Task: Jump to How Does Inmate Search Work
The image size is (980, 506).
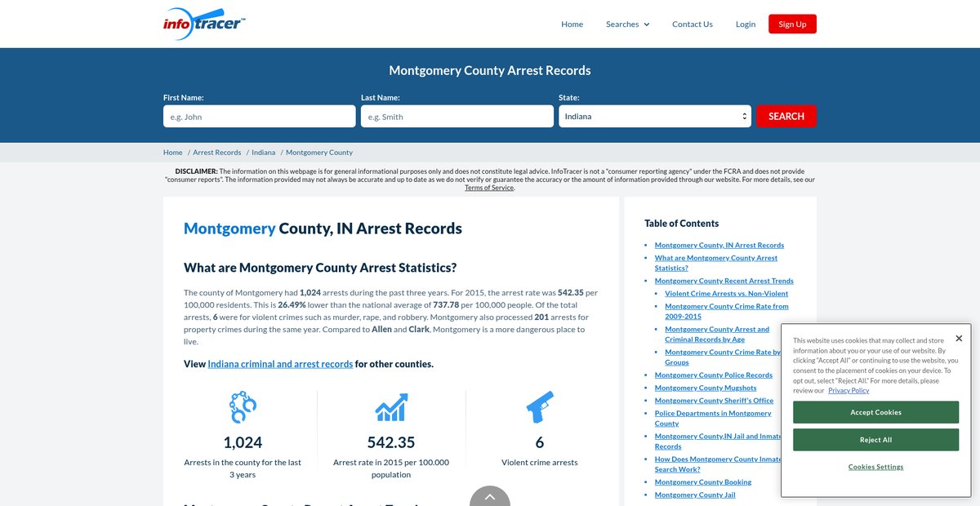Action: coord(718,464)
